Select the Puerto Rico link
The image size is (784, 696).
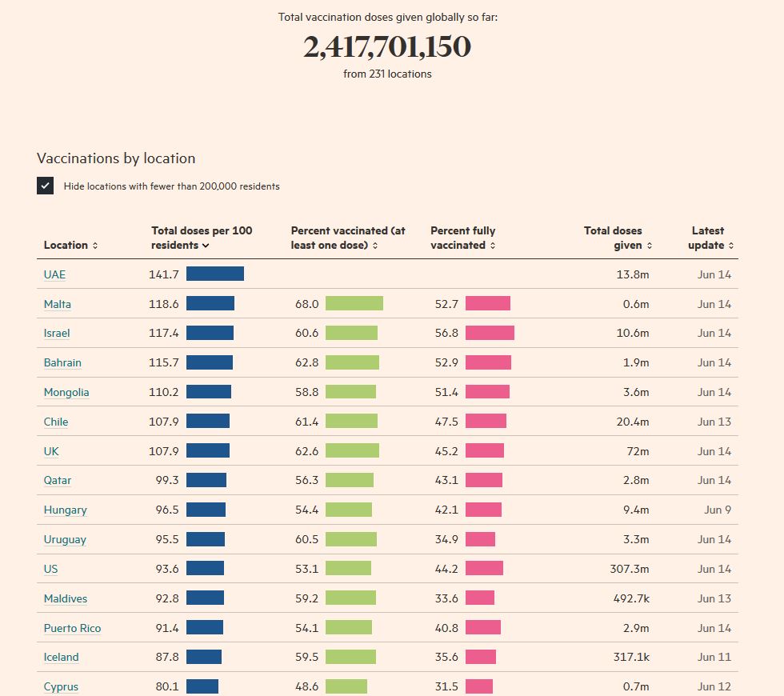pyautogui.click(x=72, y=628)
